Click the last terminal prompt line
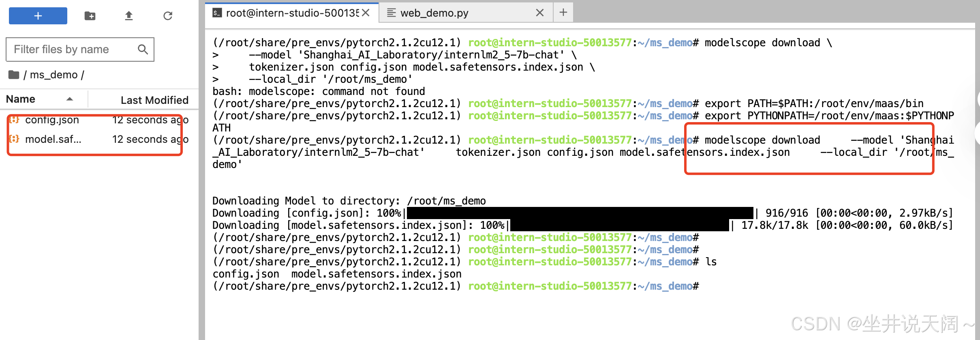Viewport: 980px width, 340px height. click(x=456, y=286)
